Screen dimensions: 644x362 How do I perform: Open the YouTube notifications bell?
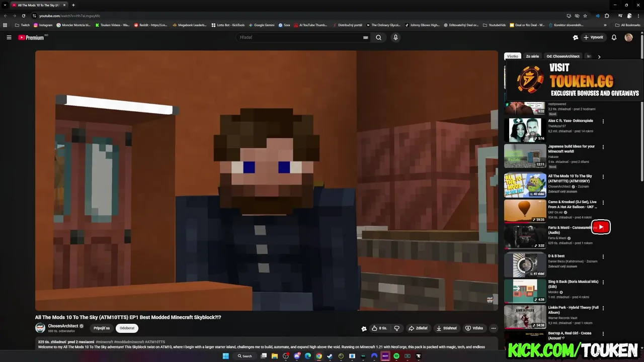tap(614, 37)
